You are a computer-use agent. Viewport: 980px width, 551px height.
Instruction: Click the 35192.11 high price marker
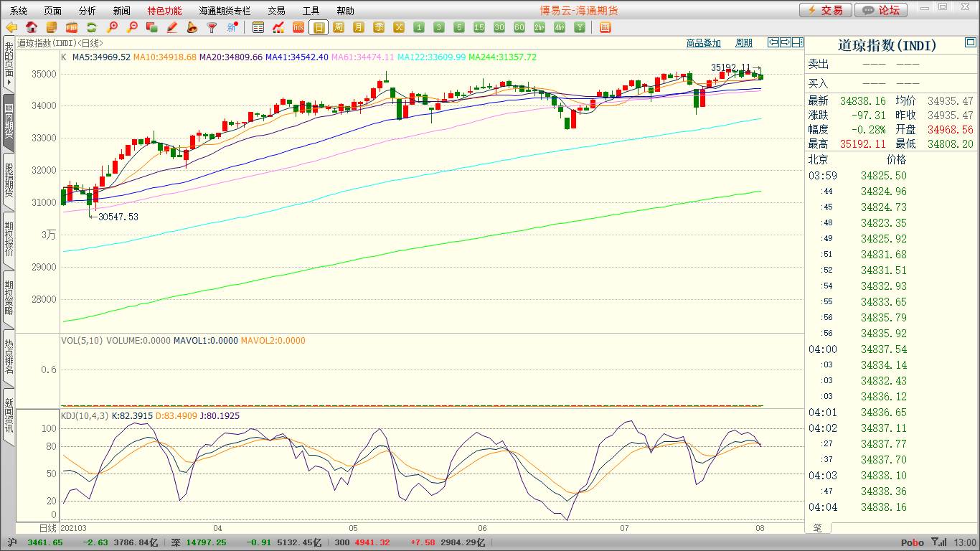pos(730,67)
